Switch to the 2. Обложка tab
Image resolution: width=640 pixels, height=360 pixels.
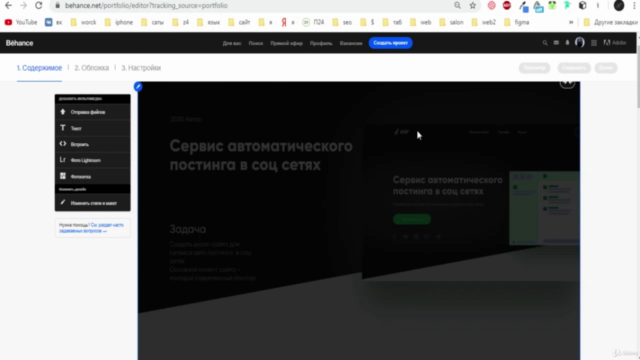91,68
